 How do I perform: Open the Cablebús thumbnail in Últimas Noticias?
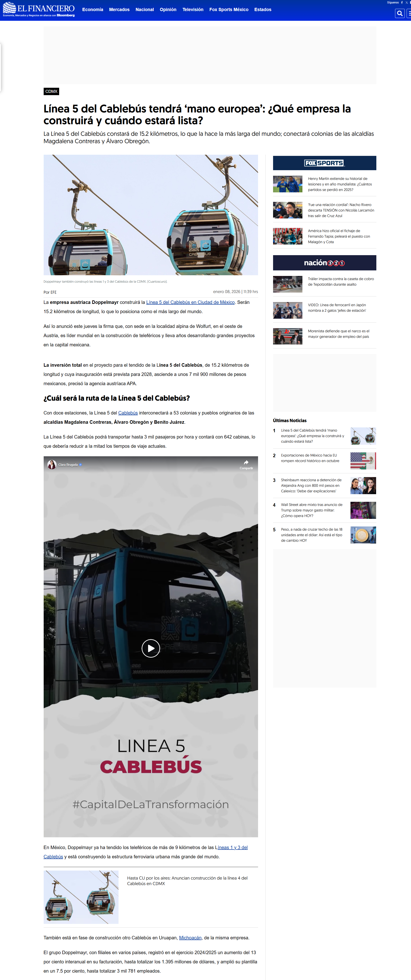click(x=363, y=436)
